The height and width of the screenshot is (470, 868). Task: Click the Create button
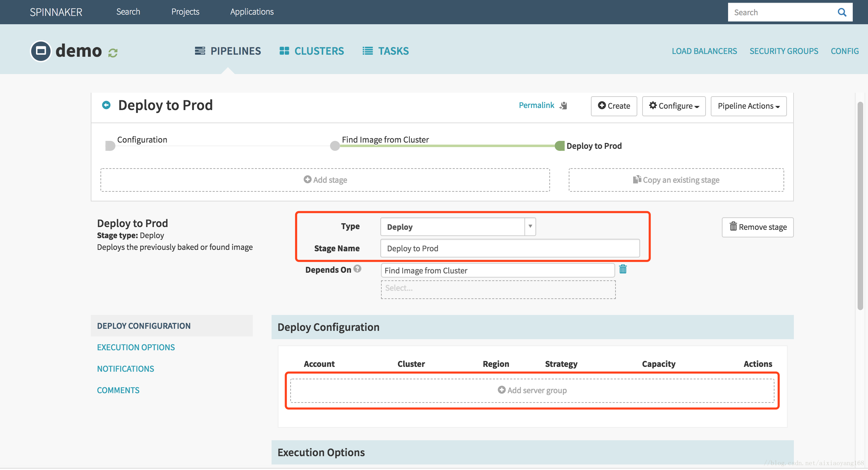click(614, 106)
